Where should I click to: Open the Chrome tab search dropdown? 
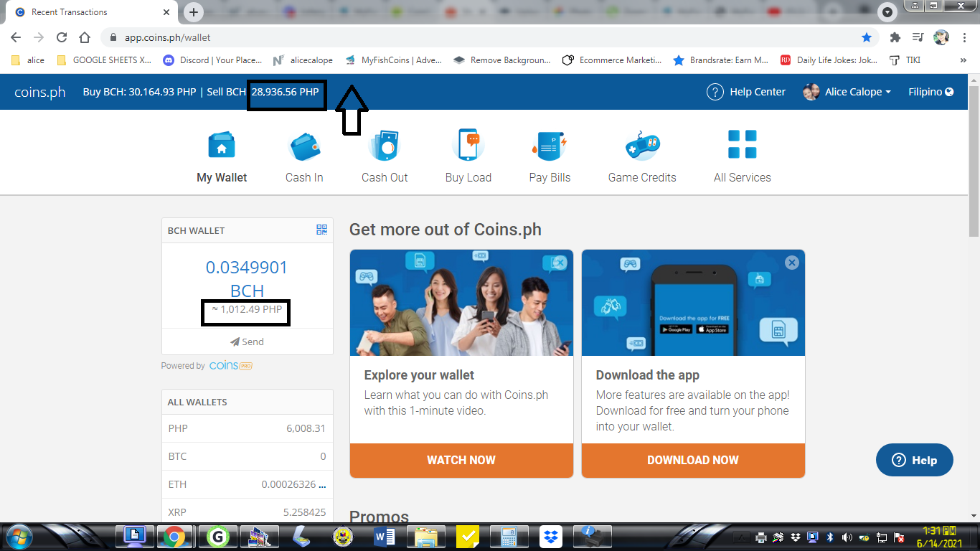(x=887, y=12)
